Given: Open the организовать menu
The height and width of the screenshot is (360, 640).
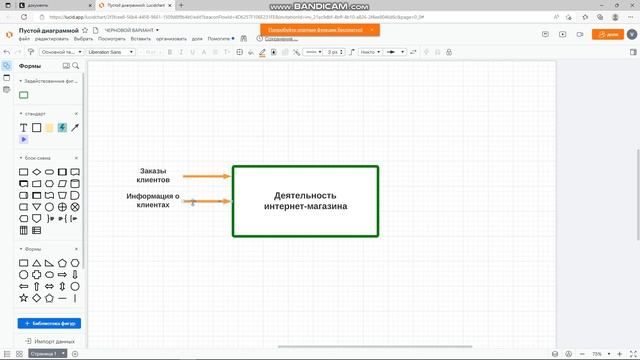Looking at the screenshot, I should (171, 39).
